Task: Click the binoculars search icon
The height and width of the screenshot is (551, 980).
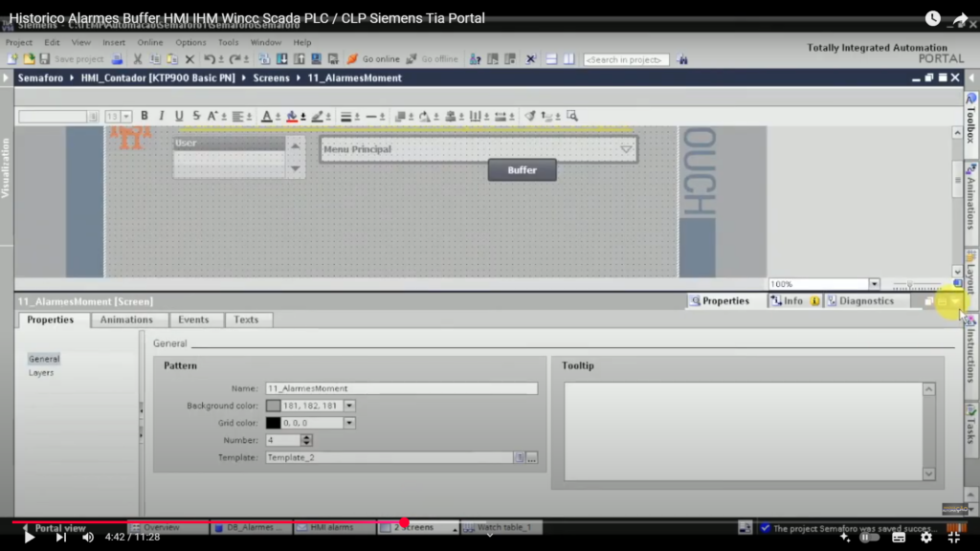Action: coord(681,60)
